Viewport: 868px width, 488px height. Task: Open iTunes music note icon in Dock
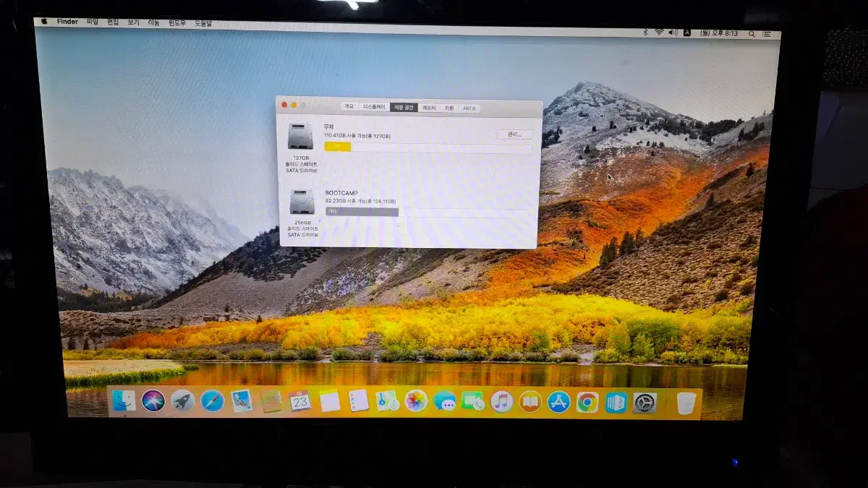pos(501,401)
